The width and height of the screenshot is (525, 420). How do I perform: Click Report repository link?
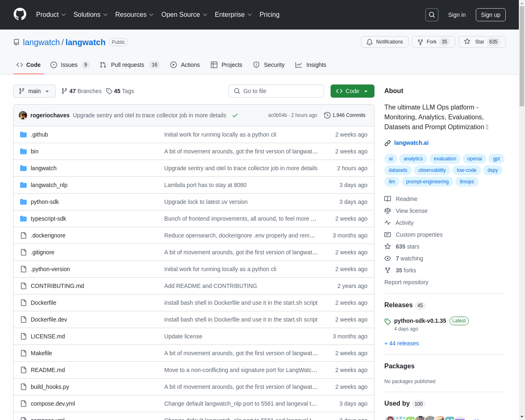click(406, 282)
